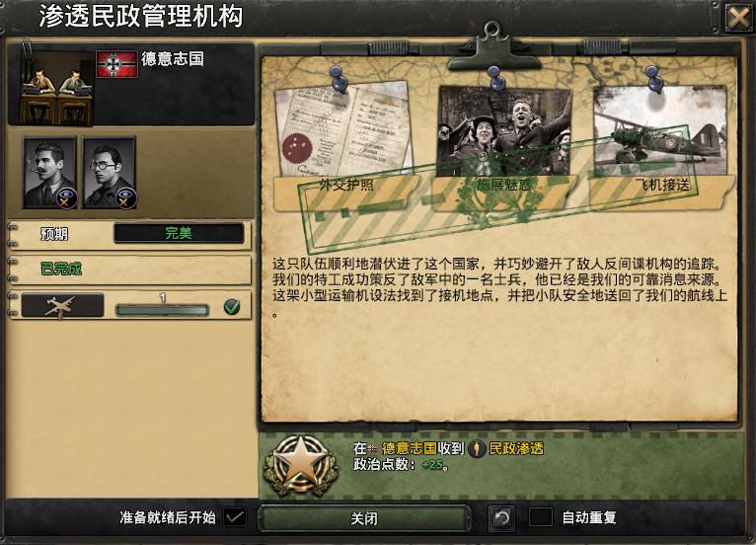Screen dimensions: 756x545
Task: Click the reset operation arrow icon
Action: 501,518
